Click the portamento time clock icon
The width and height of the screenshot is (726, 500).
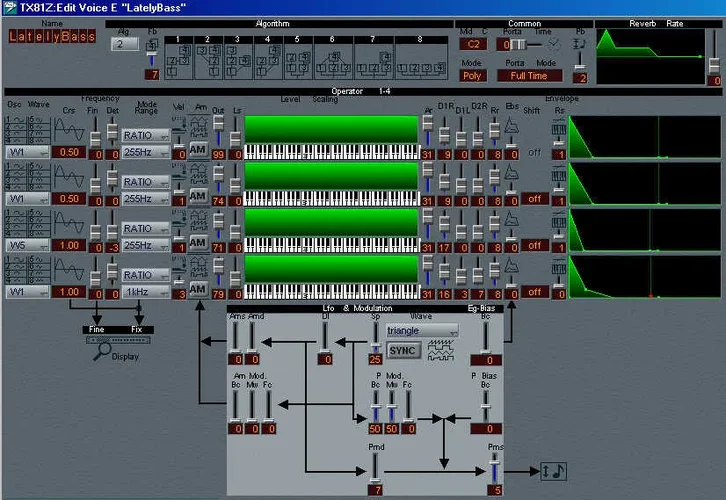pyautogui.click(x=546, y=45)
